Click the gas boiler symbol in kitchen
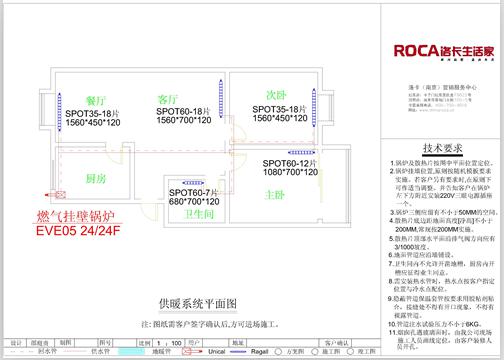 point(60,195)
